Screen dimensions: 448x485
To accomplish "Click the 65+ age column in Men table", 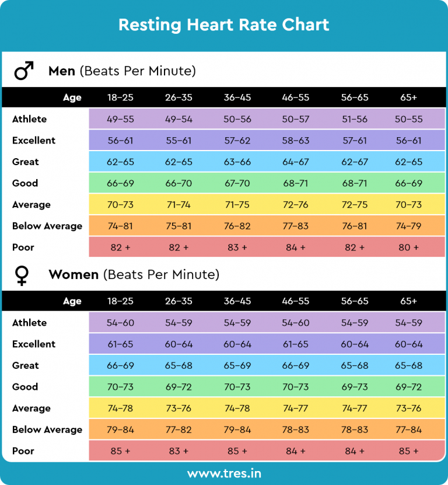I will coord(408,97).
